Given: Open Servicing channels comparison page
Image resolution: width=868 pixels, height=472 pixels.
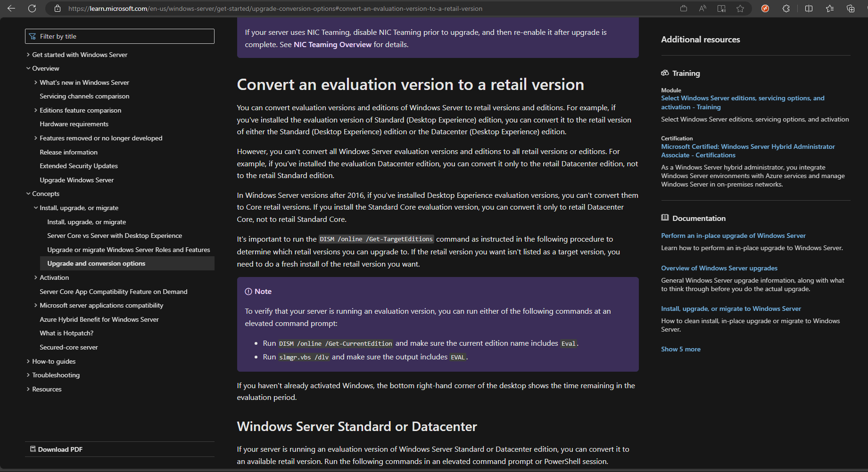Looking at the screenshot, I should tap(84, 96).
